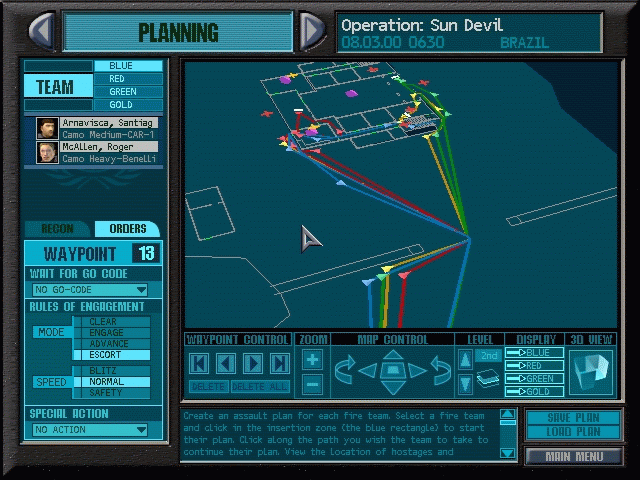640x480 pixels.
Task: Set speed to BLITZ
Action: tap(111, 371)
